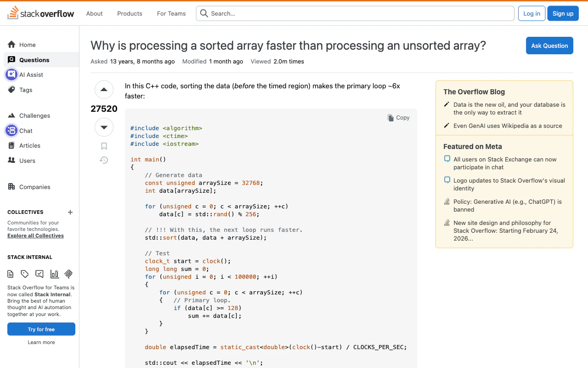
Task: Click the Copy label on the code block
Action: point(403,118)
